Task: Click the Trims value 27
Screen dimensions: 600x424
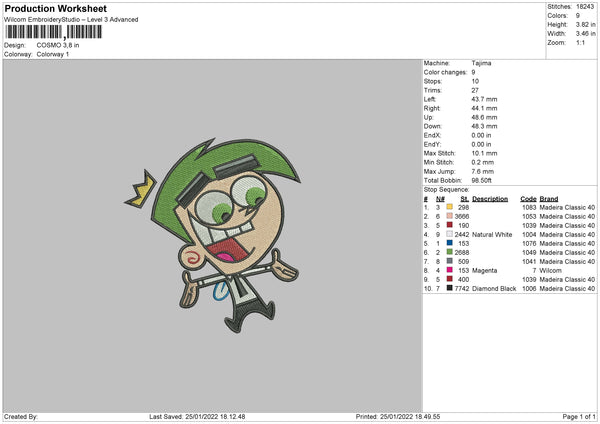Action: coord(475,90)
